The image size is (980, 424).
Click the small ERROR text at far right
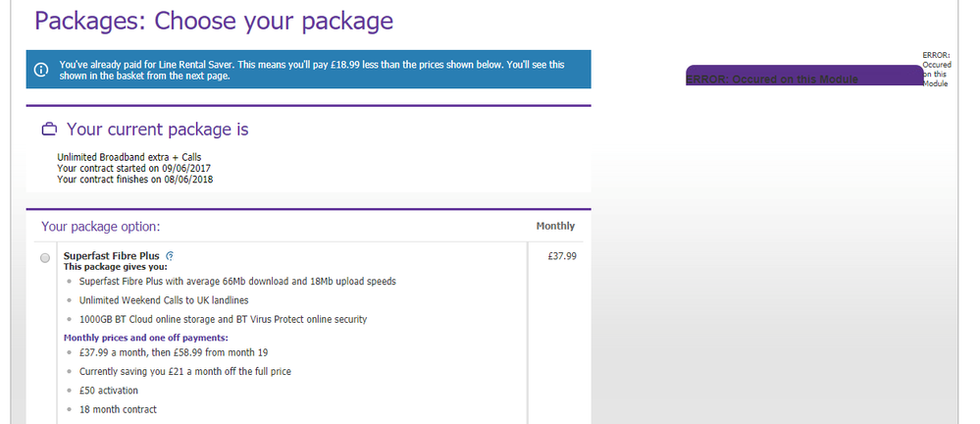[936, 70]
